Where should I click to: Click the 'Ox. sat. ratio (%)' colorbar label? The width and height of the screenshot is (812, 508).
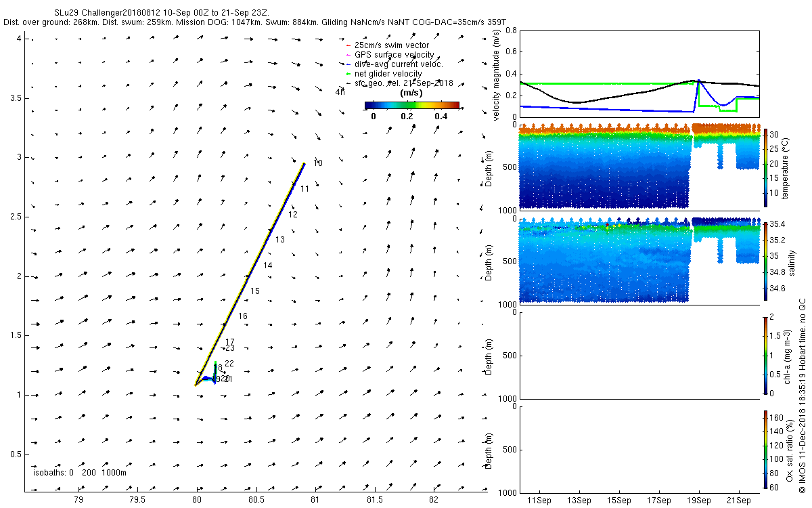(x=790, y=449)
